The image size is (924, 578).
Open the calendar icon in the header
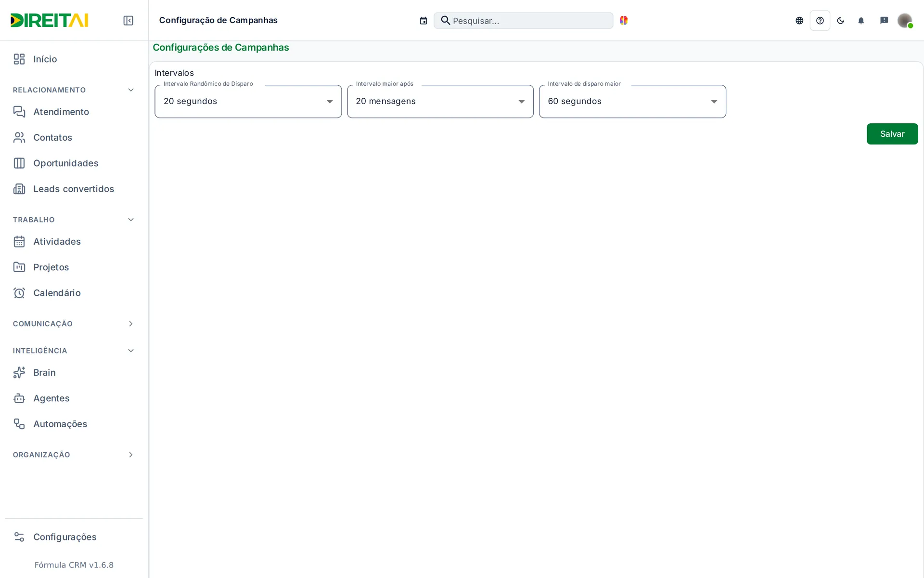click(x=423, y=20)
